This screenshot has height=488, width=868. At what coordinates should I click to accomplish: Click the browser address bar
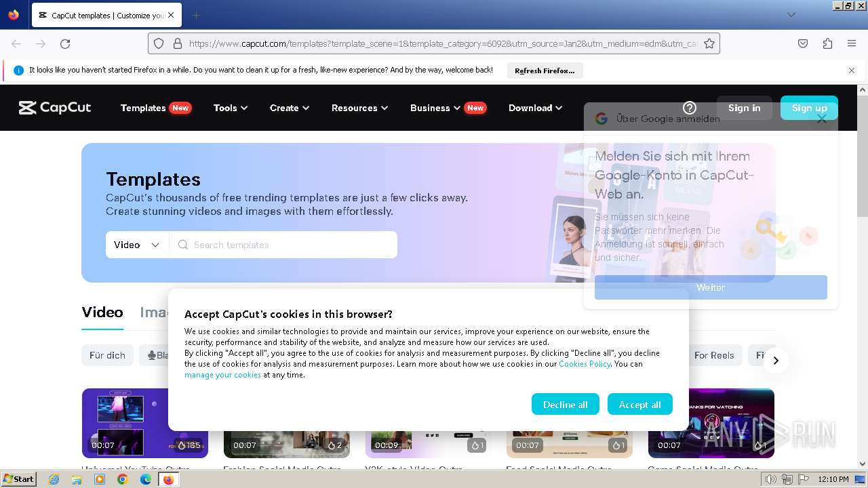pyautogui.click(x=434, y=43)
